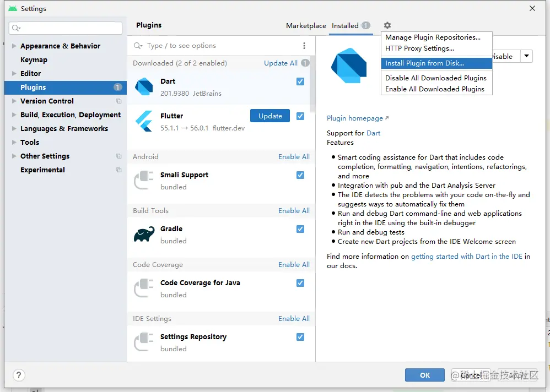Click the badge next to Update All
The image size is (550, 392).
[x=305, y=63]
